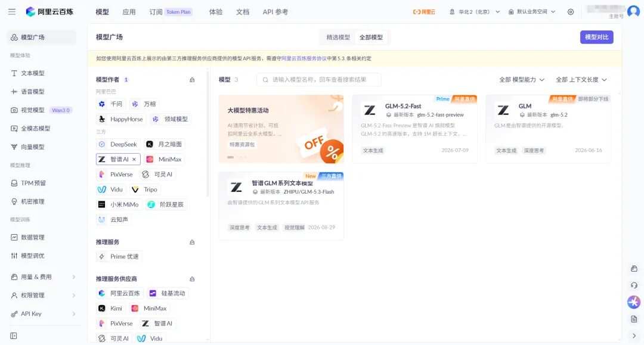Open the 全部 上下文长度 dropdown

click(x=581, y=80)
